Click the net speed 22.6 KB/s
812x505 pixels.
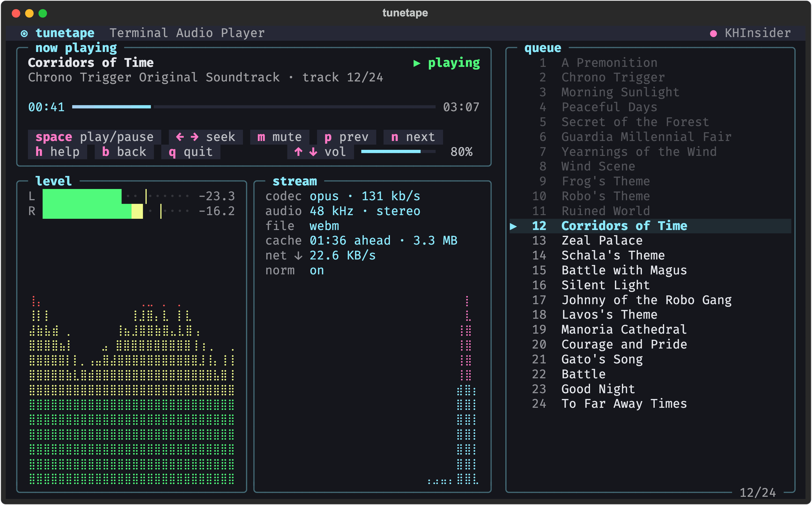pyautogui.click(x=343, y=256)
